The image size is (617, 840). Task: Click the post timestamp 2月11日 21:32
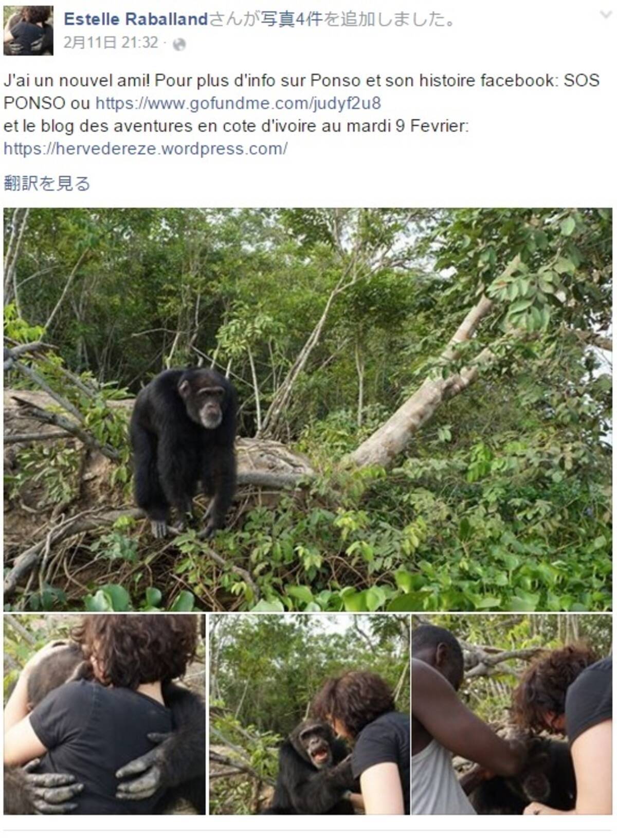111,43
